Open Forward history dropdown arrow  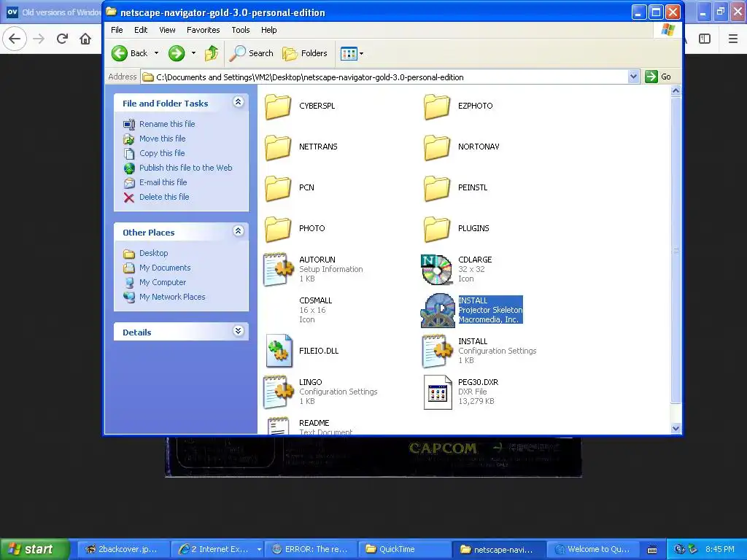point(193,53)
